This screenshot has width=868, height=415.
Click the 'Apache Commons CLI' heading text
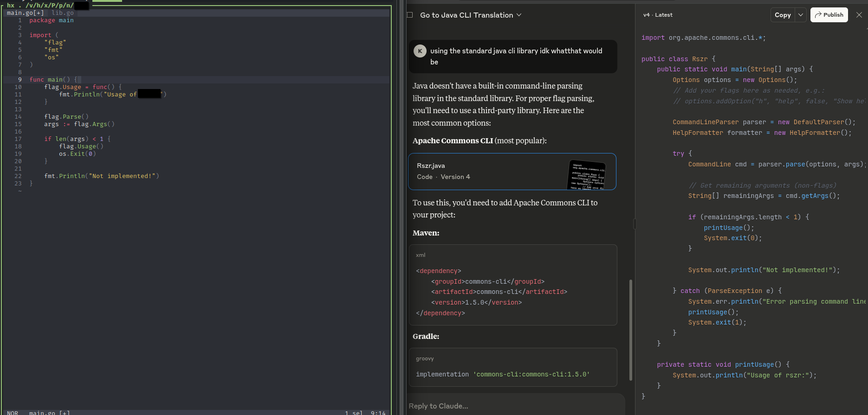[x=453, y=140]
